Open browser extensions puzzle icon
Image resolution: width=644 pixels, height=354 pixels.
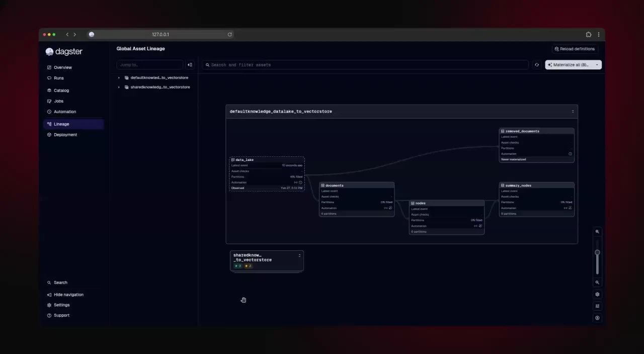[589, 35]
